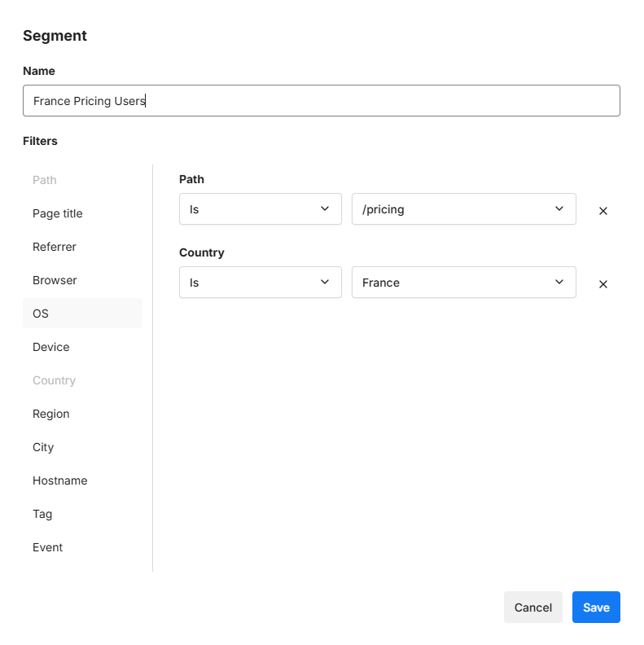Viewport: 644px width, 645px height.
Task: Click the disabled Country item in sidebar
Action: [54, 380]
